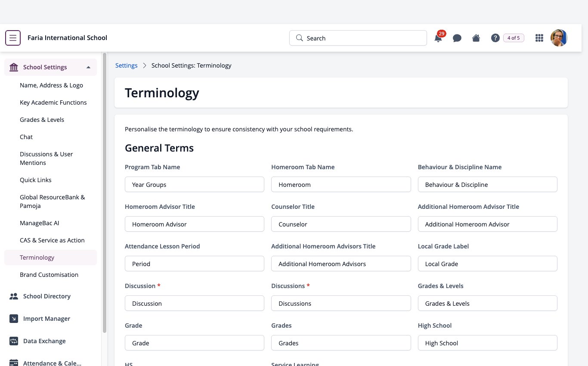The image size is (588, 366).
Task: Click the Counselor Title input field
Action: (341, 224)
